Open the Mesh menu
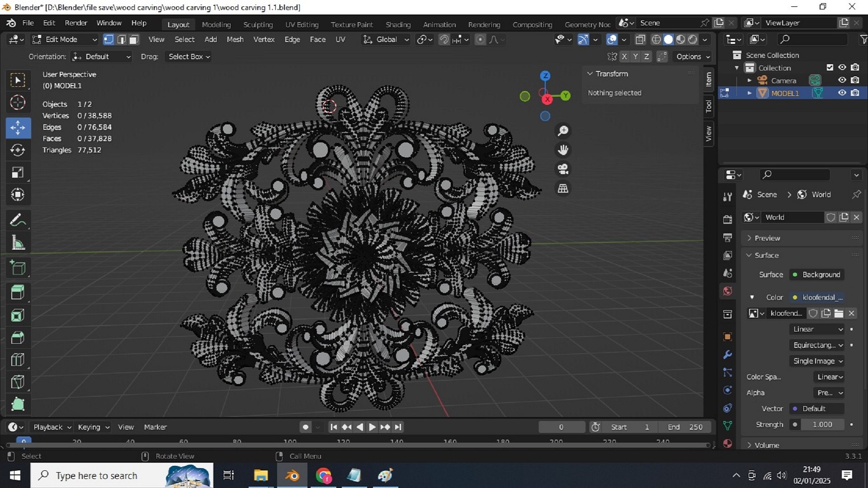The height and width of the screenshot is (488, 868). point(235,40)
